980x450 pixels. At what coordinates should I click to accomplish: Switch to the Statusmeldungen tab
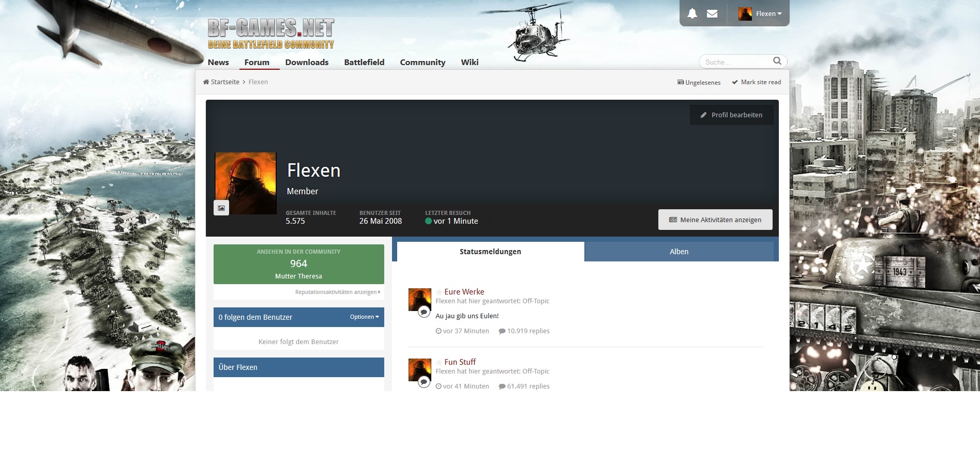tap(490, 252)
